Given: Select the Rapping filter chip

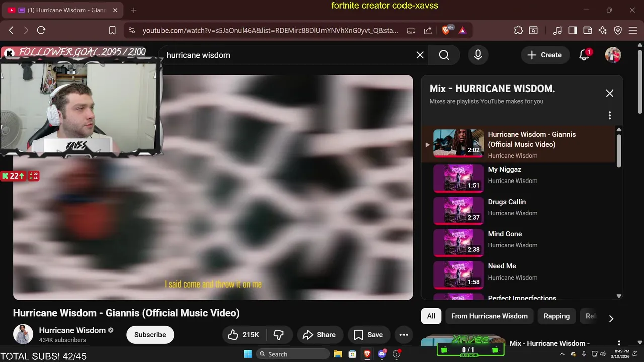Looking at the screenshot, I should point(556,316).
